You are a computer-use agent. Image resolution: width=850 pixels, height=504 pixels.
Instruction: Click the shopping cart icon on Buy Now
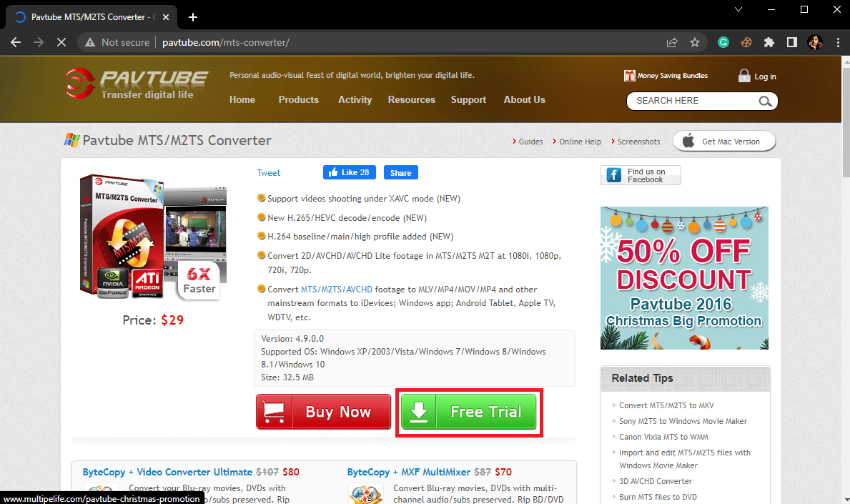pyautogui.click(x=274, y=412)
